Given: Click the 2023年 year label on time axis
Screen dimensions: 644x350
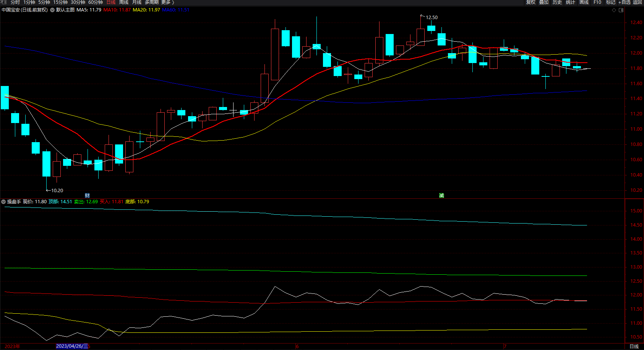Looking at the screenshot, I should [13, 346].
